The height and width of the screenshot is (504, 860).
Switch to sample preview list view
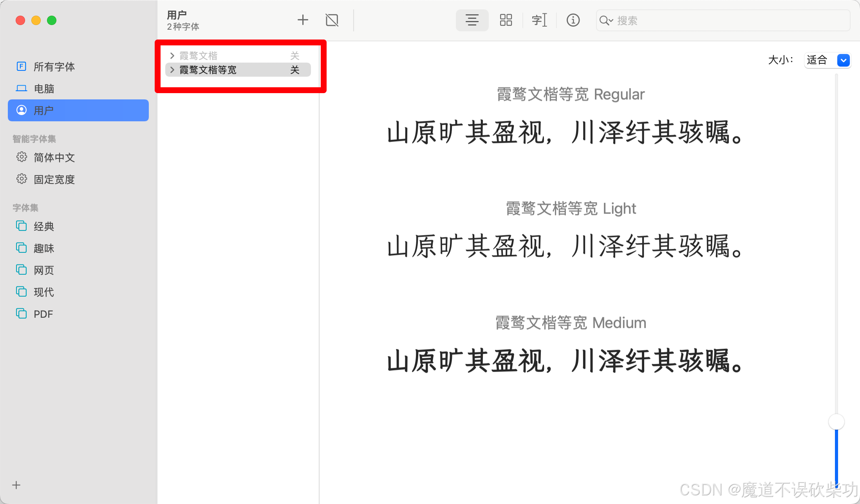472,20
